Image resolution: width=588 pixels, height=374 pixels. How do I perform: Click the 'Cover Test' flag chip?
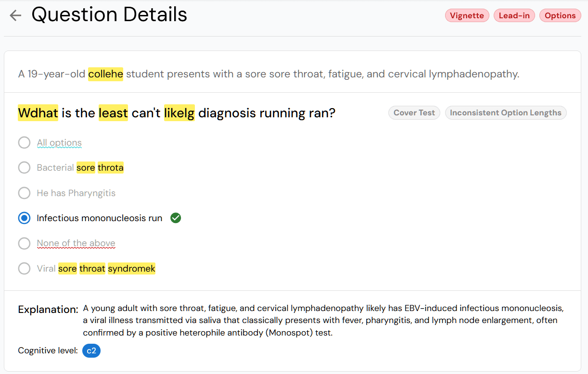click(x=414, y=113)
